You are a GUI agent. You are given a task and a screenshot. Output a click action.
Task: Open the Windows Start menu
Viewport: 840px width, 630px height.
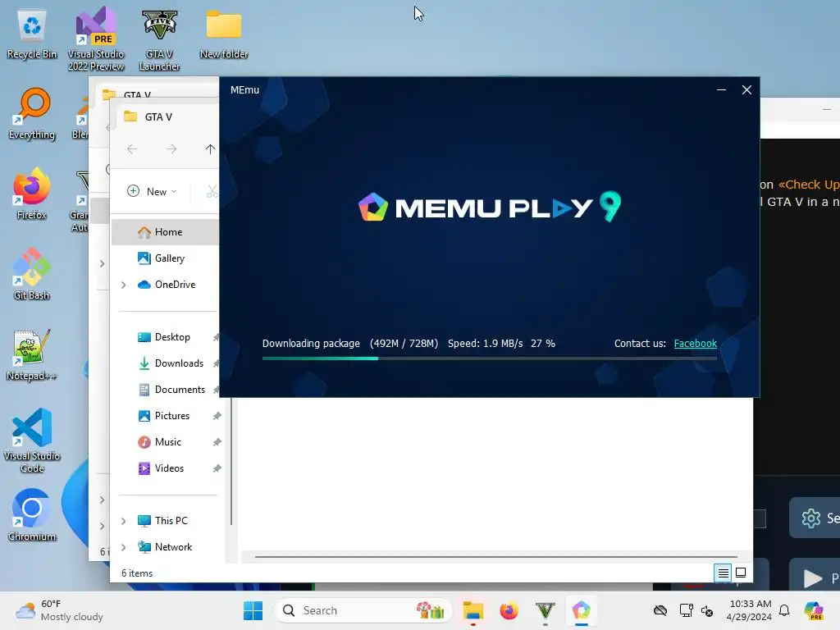(253, 610)
